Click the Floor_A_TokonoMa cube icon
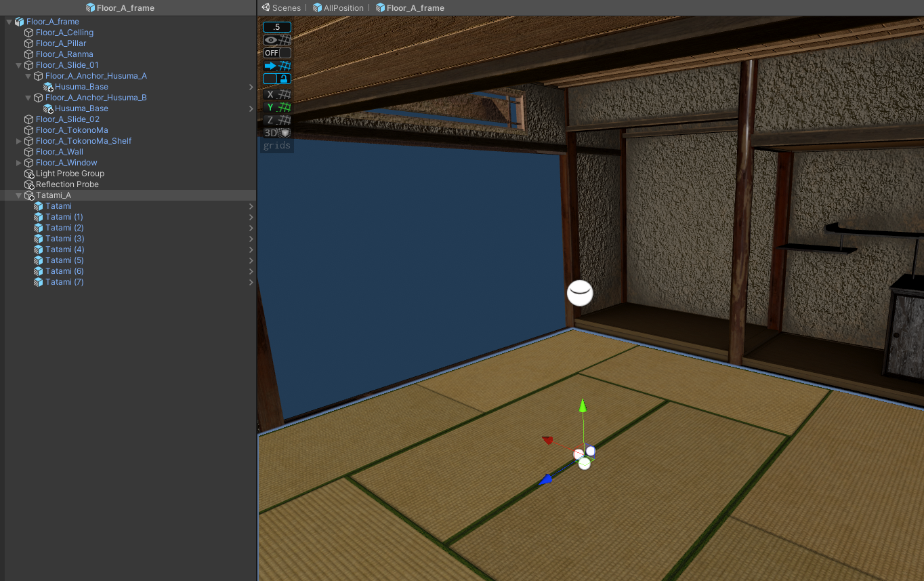 (x=29, y=130)
